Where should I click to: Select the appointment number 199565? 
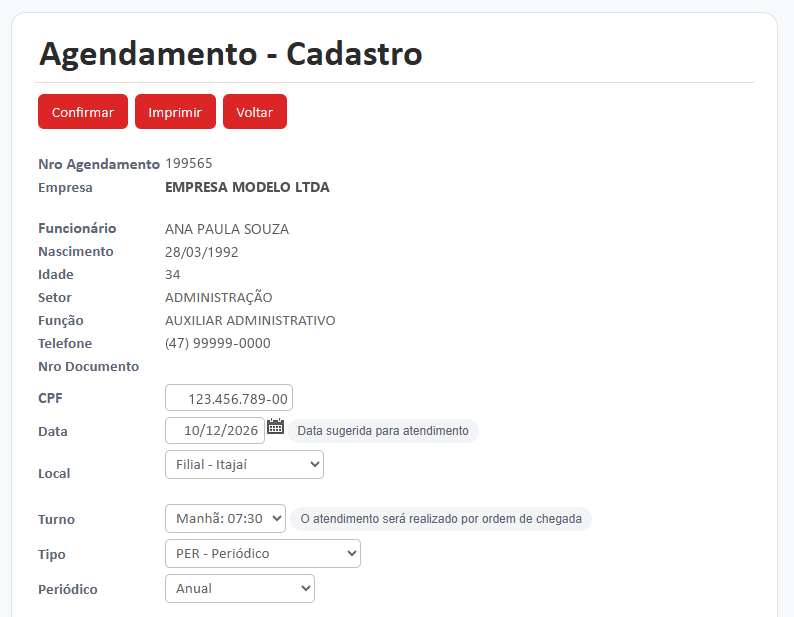pos(189,163)
